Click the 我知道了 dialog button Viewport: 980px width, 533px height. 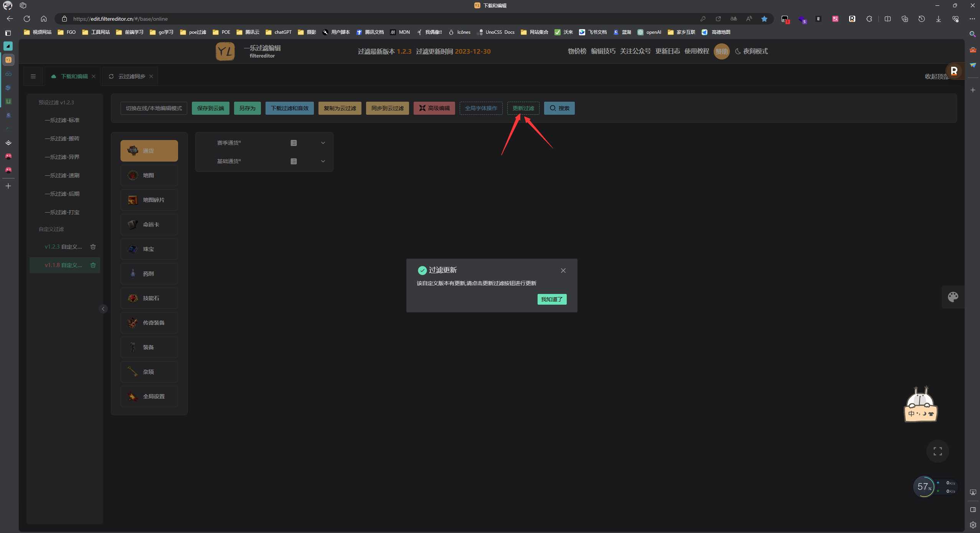552,299
